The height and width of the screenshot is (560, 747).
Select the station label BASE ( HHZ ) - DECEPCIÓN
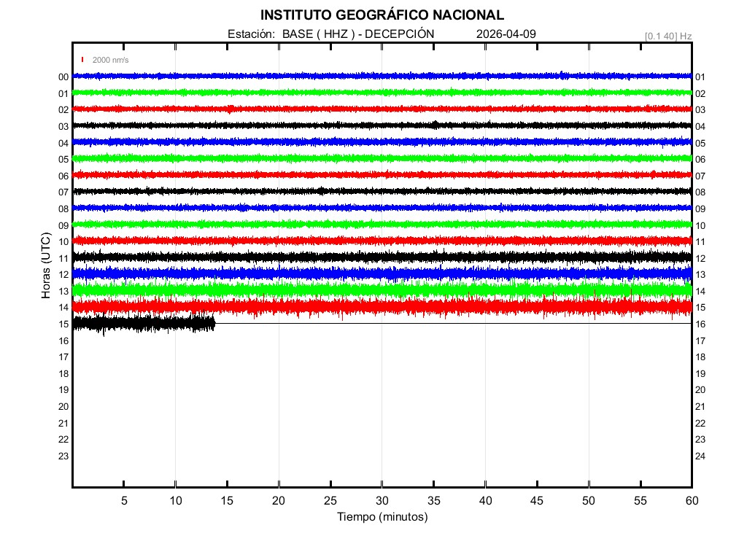click(x=357, y=34)
